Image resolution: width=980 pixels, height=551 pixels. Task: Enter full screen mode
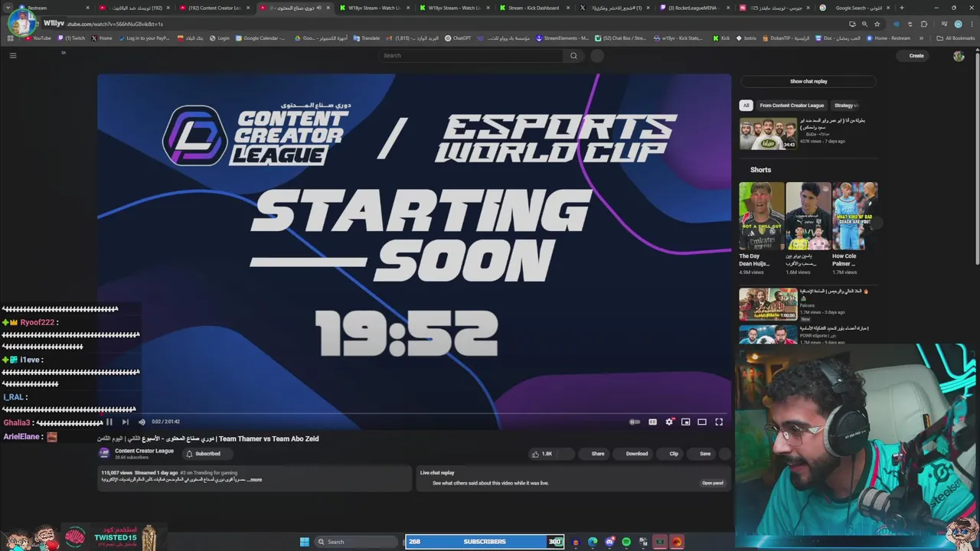(719, 422)
